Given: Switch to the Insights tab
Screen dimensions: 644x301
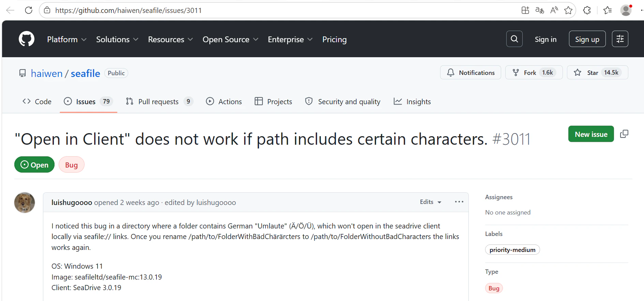Looking at the screenshot, I should (x=412, y=101).
